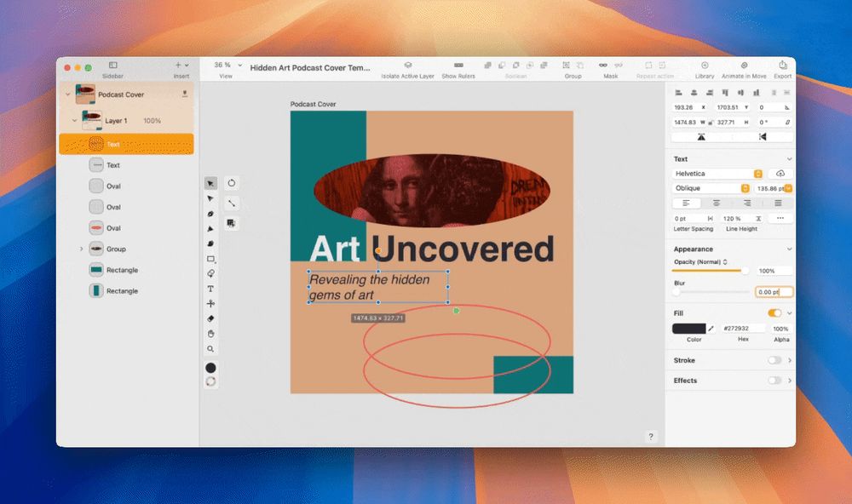852x504 pixels.
Task: Expand the Stroke section arrow
Action: point(790,360)
